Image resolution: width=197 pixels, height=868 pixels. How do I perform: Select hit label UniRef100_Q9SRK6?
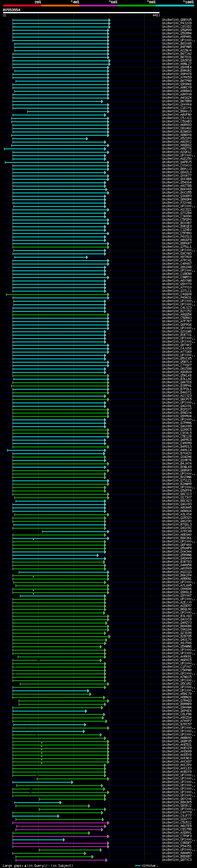pos(177,84)
